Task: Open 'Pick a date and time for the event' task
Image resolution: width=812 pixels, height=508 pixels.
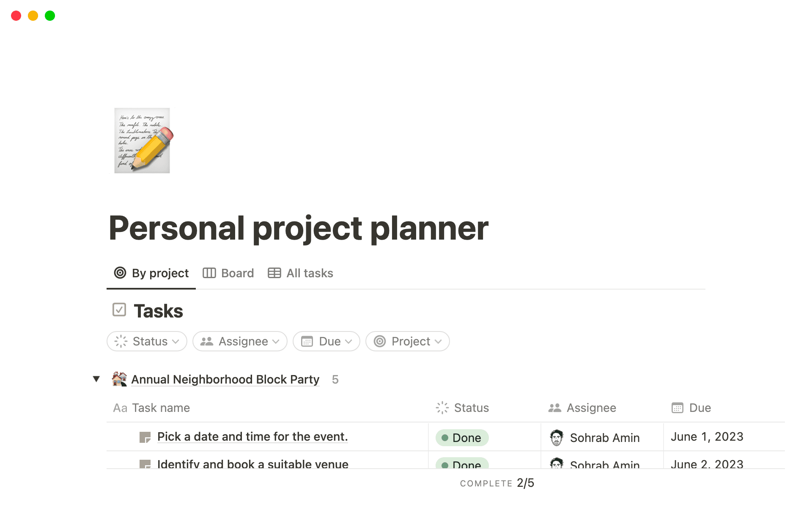Action: click(x=252, y=437)
